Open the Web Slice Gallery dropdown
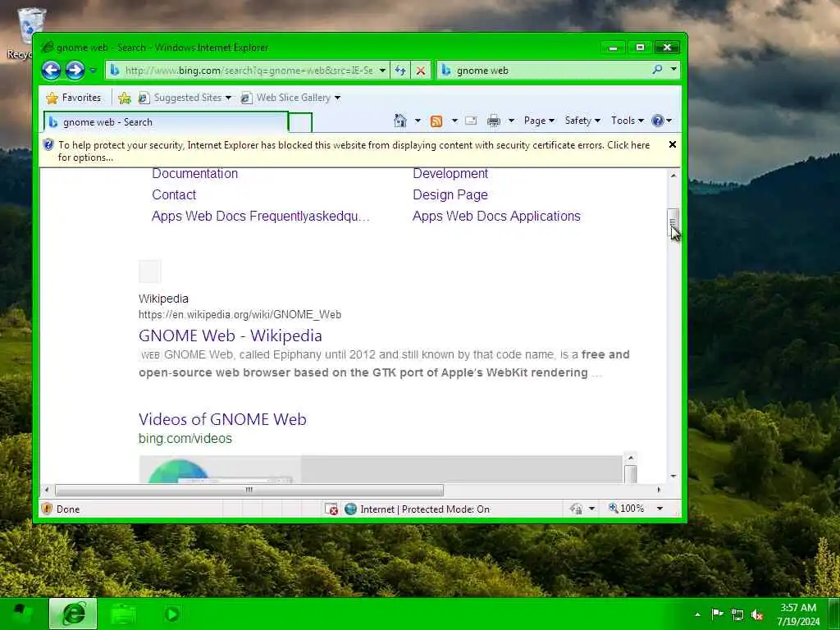The image size is (840, 630). (x=290, y=98)
